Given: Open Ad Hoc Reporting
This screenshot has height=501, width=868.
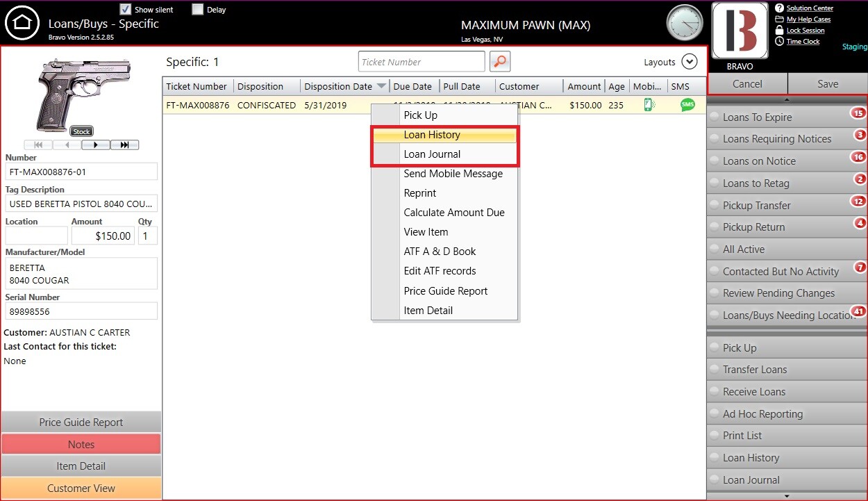Looking at the screenshot, I should (x=787, y=414).
